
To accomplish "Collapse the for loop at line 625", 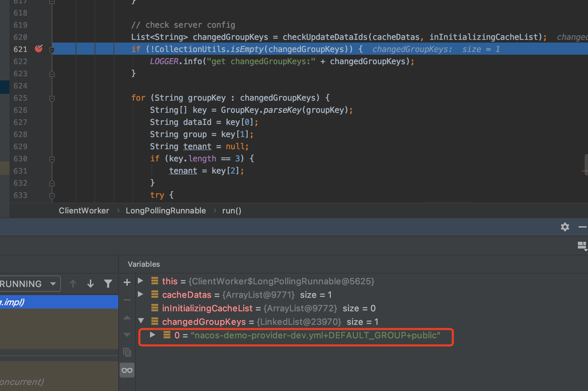I will click(52, 98).
